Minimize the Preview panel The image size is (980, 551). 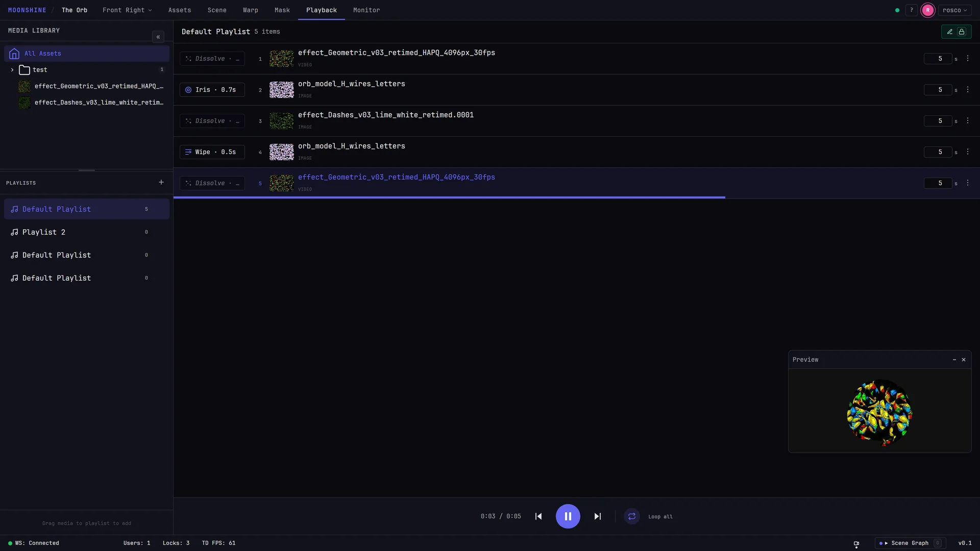[x=954, y=360]
